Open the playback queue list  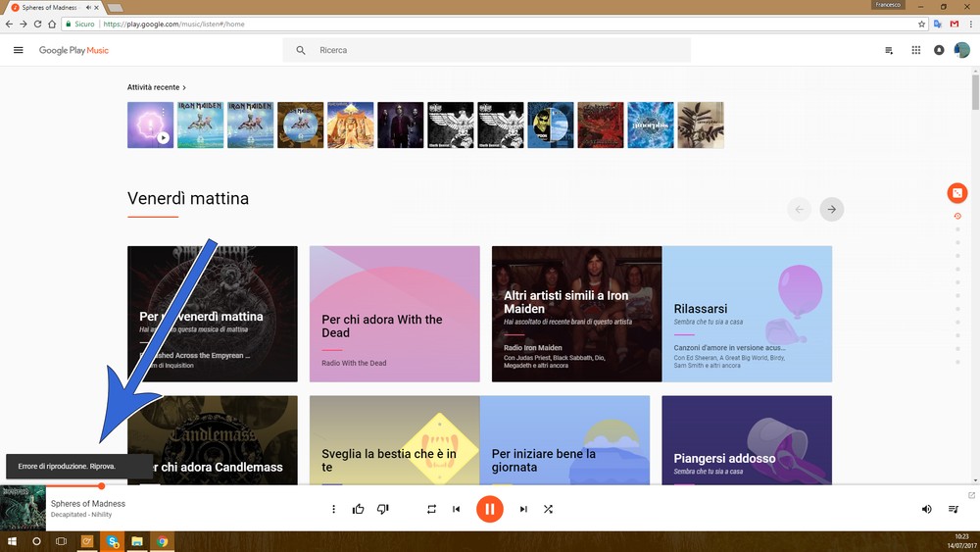pos(954,509)
